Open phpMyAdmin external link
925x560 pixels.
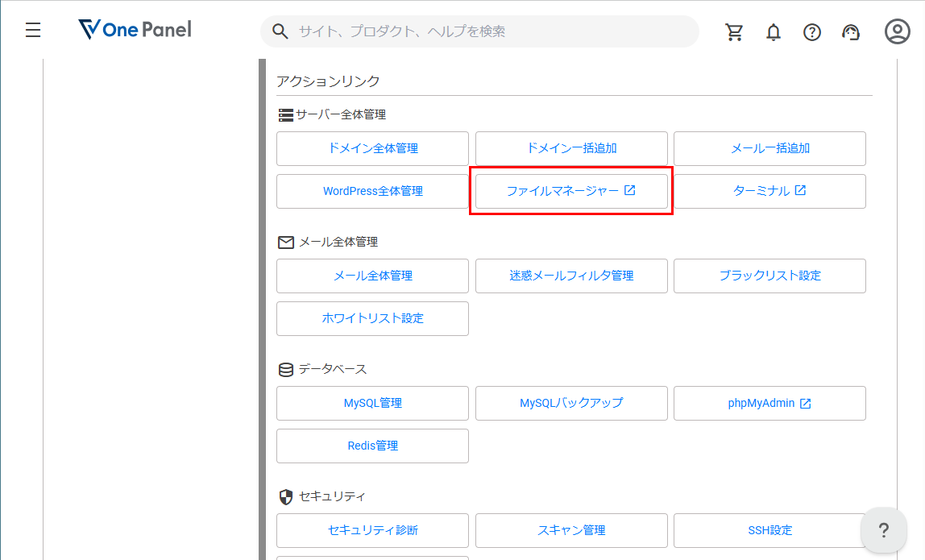[769, 403]
